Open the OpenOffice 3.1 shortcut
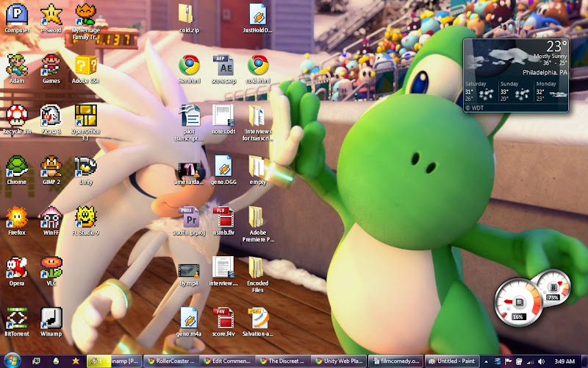 pyautogui.click(x=86, y=118)
